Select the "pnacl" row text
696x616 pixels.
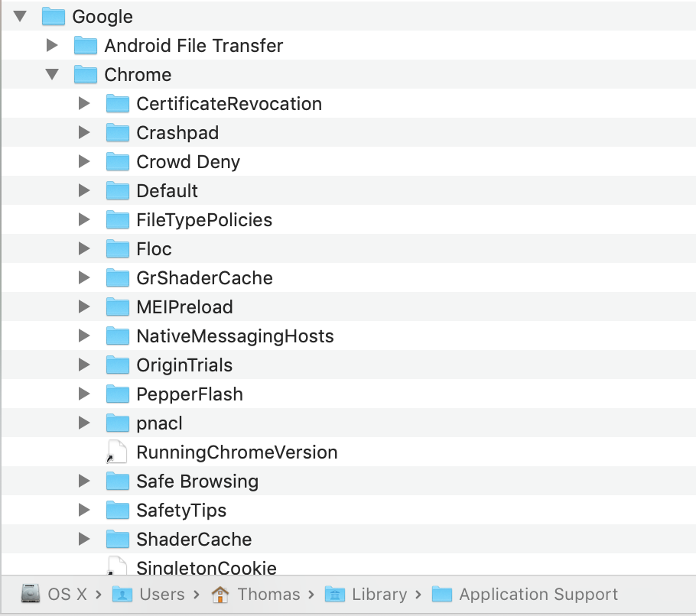click(159, 423)
